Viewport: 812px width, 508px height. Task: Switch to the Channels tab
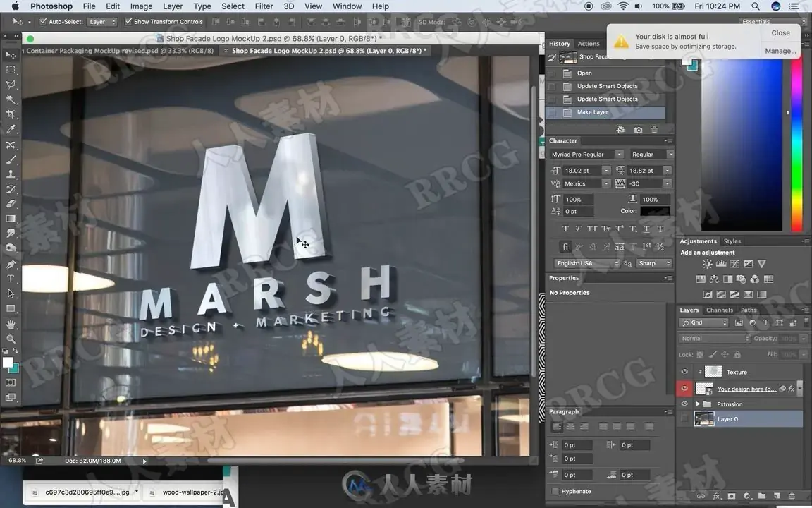click(x=719, y=310)
